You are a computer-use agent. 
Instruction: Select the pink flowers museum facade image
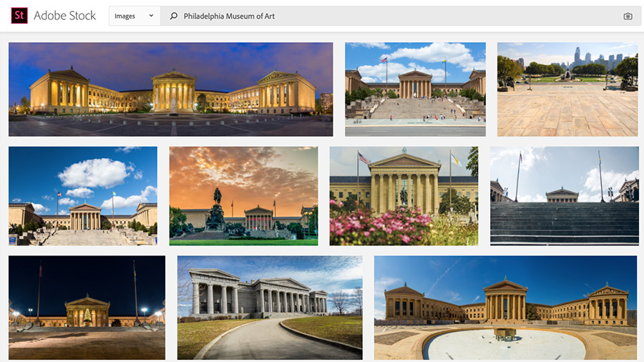(x=404, y=196)
